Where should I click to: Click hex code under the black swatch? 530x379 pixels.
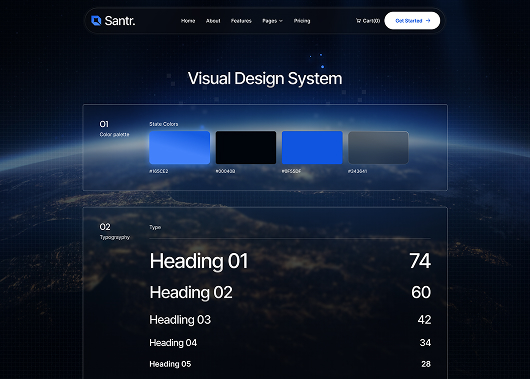coord(225,171)
